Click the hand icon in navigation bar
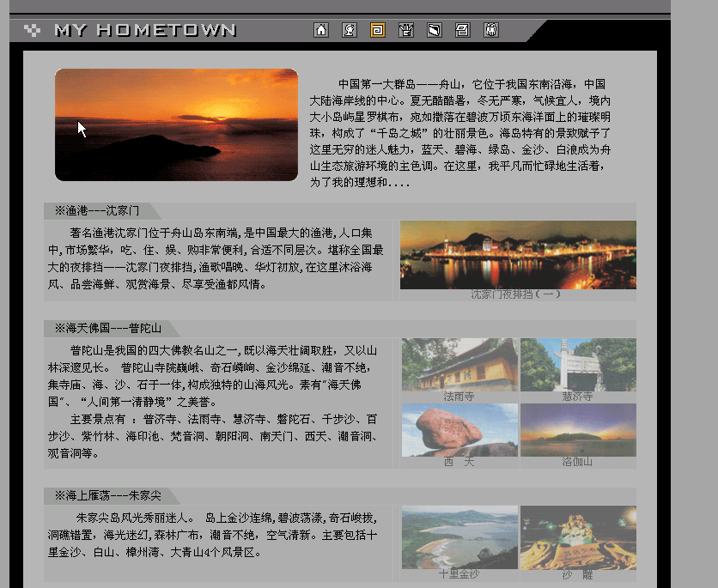The width and height of the screenshot is (718, 588). [x=406, y=30]
